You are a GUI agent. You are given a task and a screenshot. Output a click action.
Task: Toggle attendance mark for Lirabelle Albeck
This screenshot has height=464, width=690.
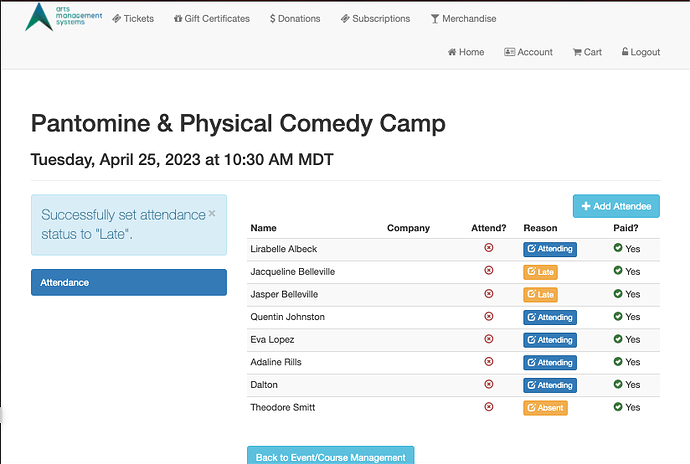click(x=488, y=248)
